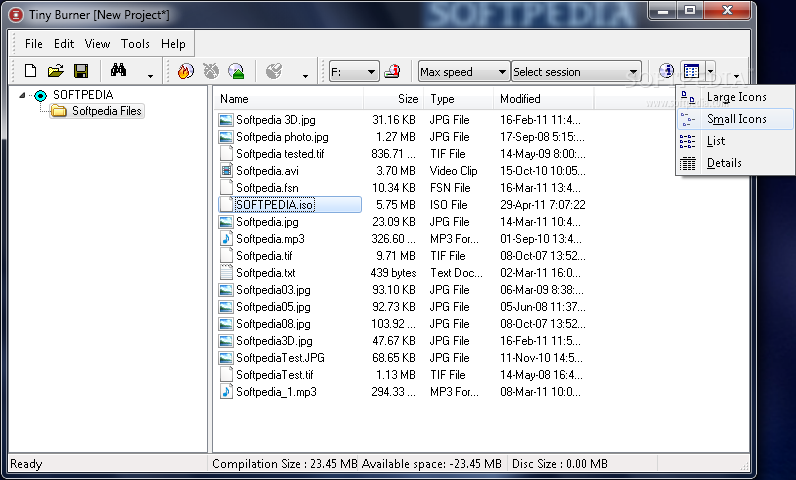The image size is (796, 480).
Task: Open the dropdown arrow next to view button
Action: coord(710,71)
